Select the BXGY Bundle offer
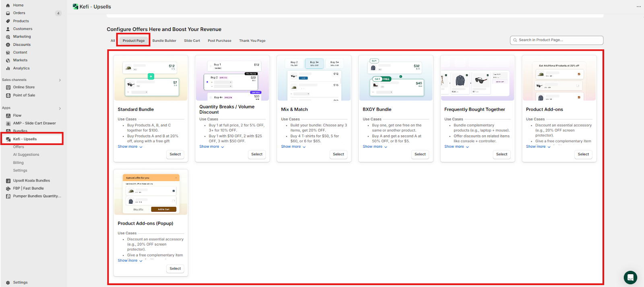This screenshot has width=644, height=287. click(x=420, y=155)
